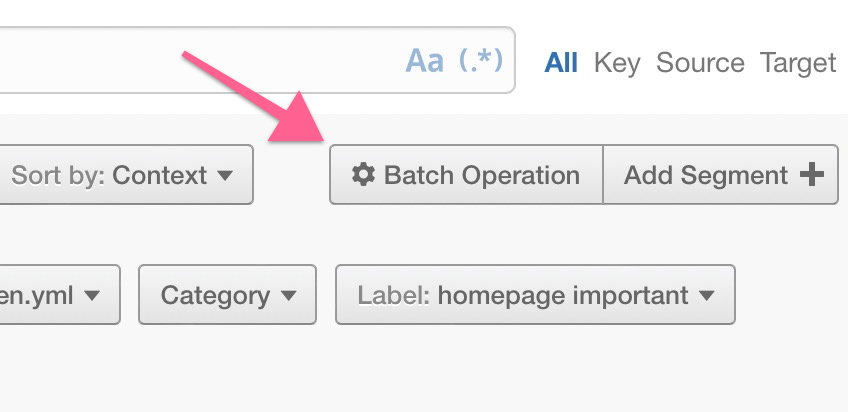Image resolution: width=848 pixels, height=412 pixels.
Task: Switch search scope to Target
Action: pyautogui.click(x=798, y=63)
